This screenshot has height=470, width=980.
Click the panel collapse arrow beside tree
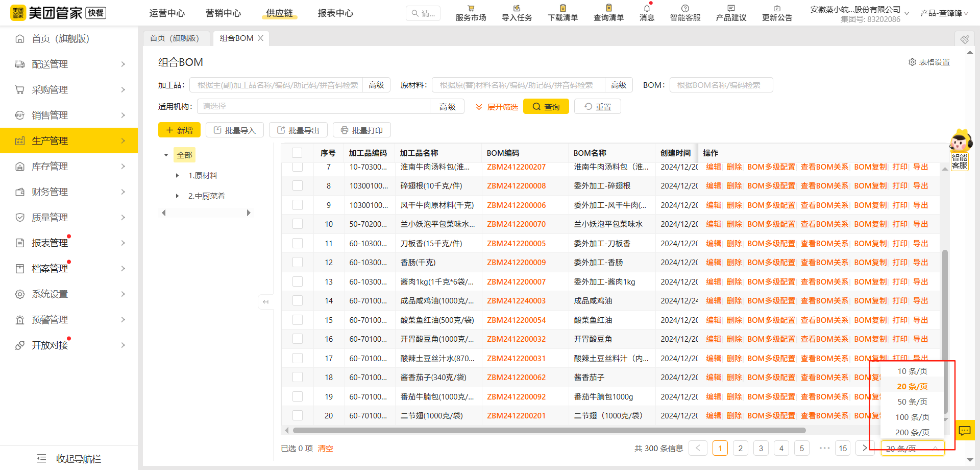265,302
